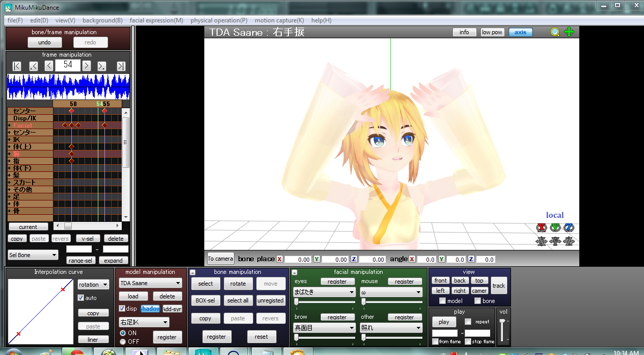Enable the from flame checkbox
This screenshot has width=644, height=355.
coord(436,341)
